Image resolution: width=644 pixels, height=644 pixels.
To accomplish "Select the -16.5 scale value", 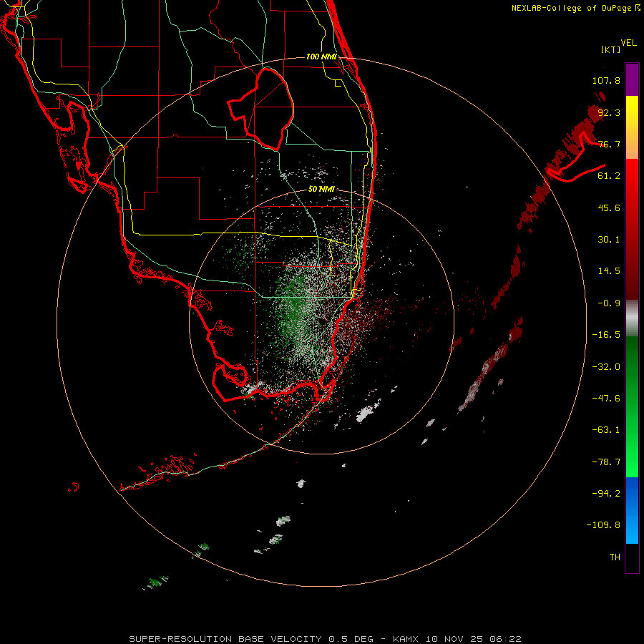I will 606,335.
